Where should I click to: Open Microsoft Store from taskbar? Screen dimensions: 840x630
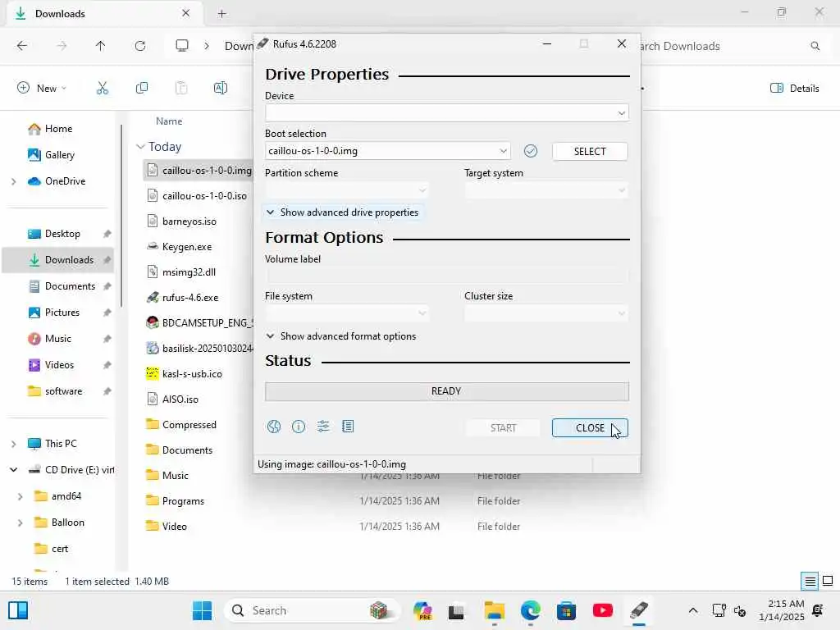click(566, 610)
